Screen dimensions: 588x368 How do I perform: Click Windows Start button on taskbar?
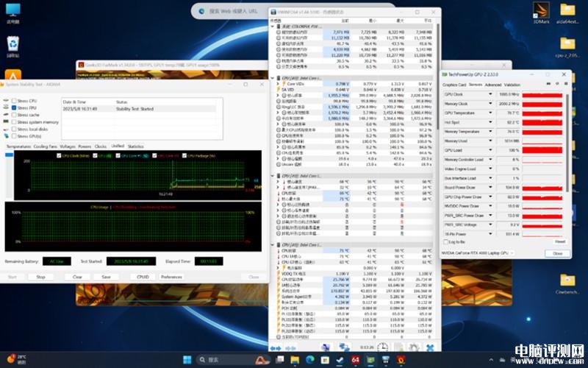click(x=187, y=360)
